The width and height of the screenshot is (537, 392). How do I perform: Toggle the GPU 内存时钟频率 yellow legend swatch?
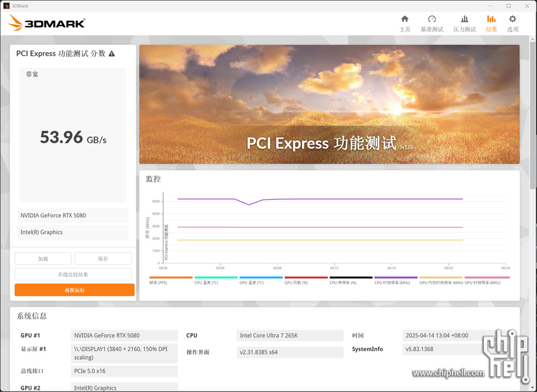pyautogui.click(x=441, y=277)
